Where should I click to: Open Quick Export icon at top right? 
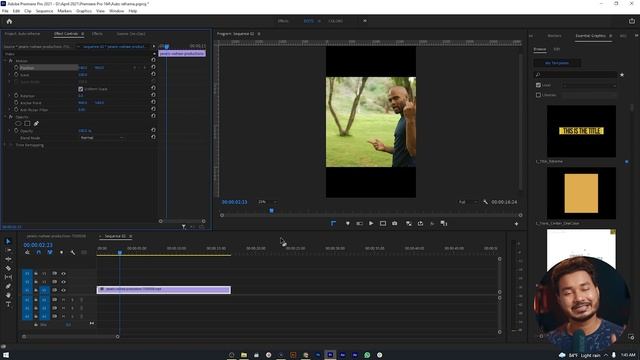(x=631, y=21)
